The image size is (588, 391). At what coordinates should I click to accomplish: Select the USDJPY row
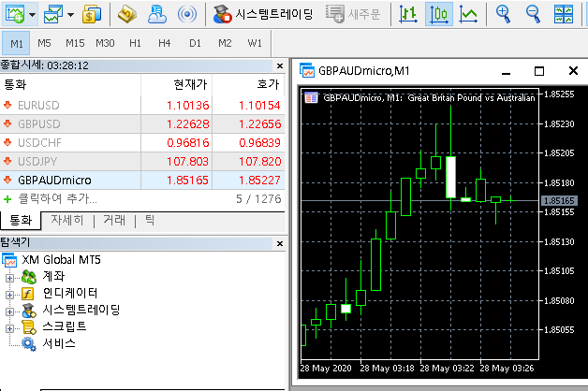click(x=142, y=162)
